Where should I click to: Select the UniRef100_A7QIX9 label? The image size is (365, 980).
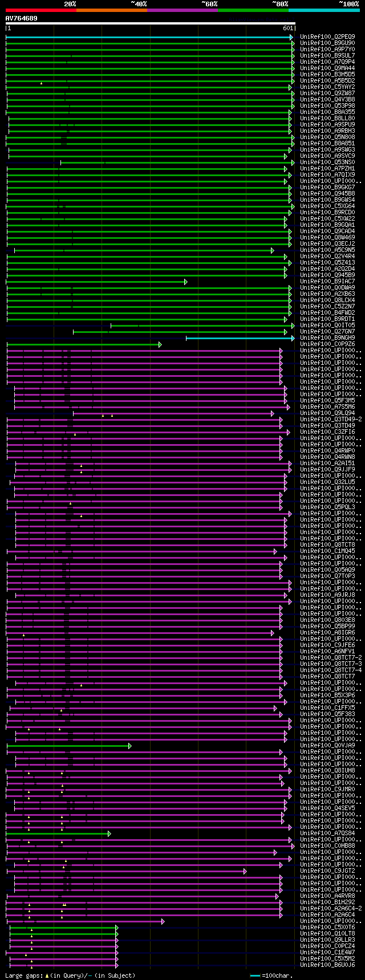click(x=327, y=174)
